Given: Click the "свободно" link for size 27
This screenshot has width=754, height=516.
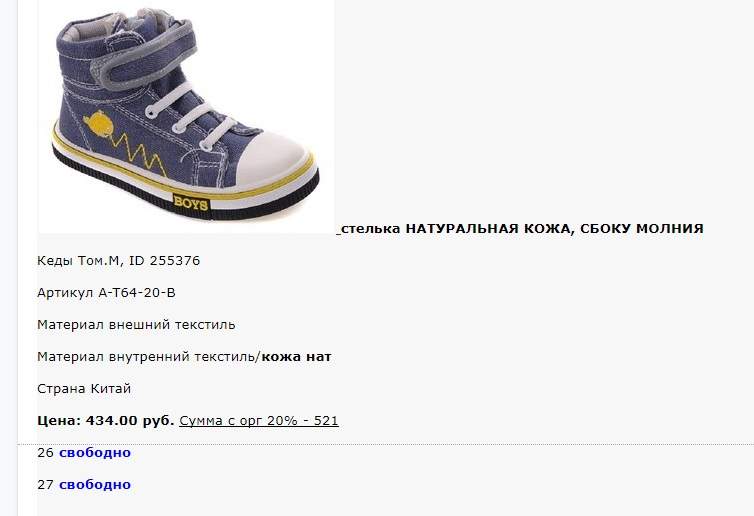Looking at the screenshot, I should [95, 484].
